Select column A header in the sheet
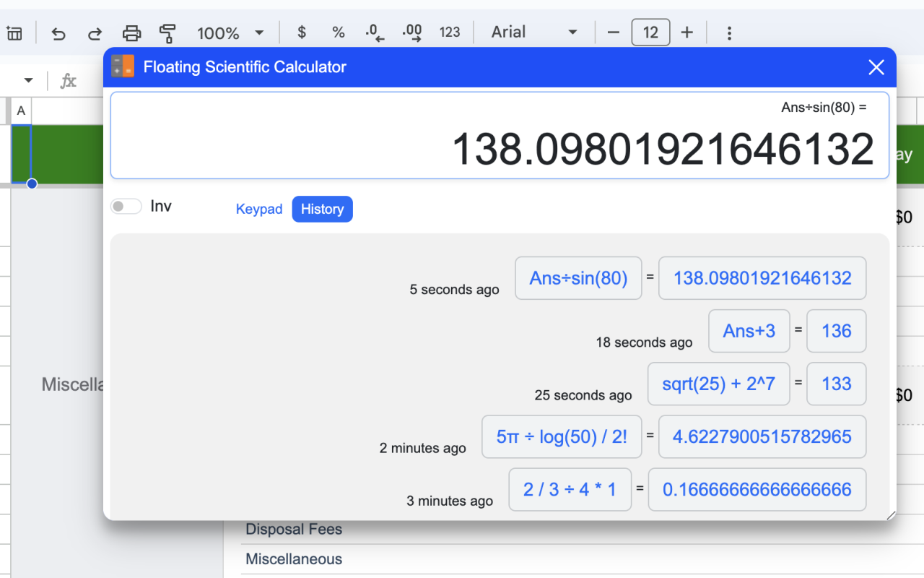Image resolution: width=924 pixels, height=578 pixels. click(x=21, y=111)
